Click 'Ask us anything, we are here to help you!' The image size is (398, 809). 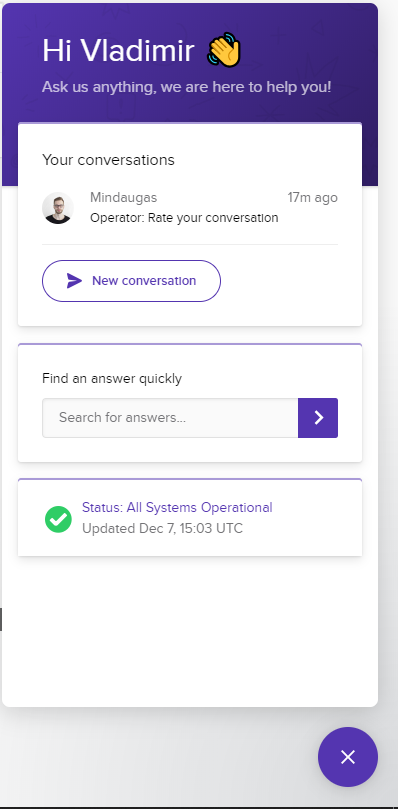[186, 87]
